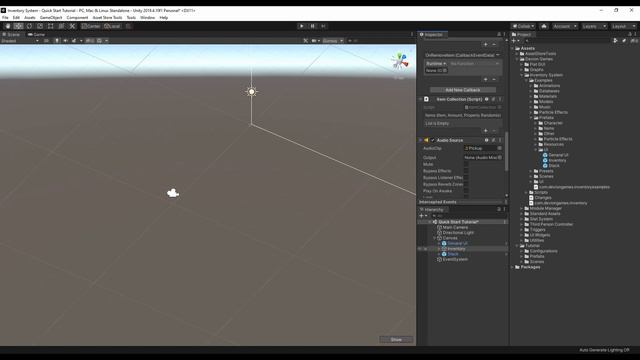This screenshot has width=640, height=360.
Task: Click the Step frame button
Action: click(x=323, y=26)
